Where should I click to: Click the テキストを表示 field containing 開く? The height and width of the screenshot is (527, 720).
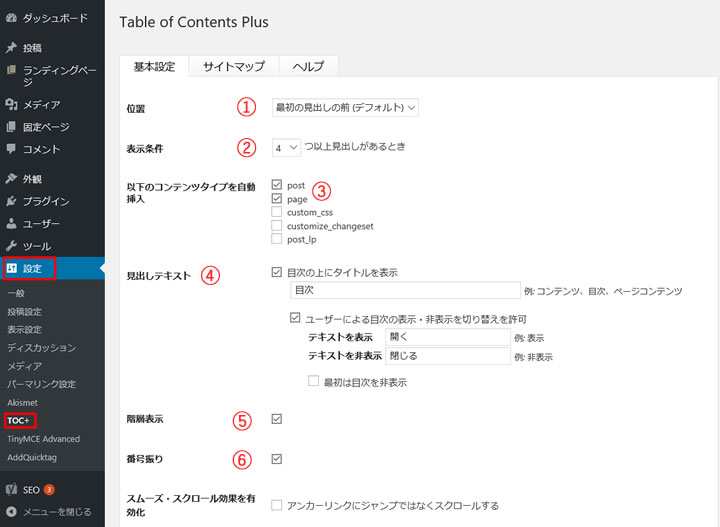[x=448, y=337]
